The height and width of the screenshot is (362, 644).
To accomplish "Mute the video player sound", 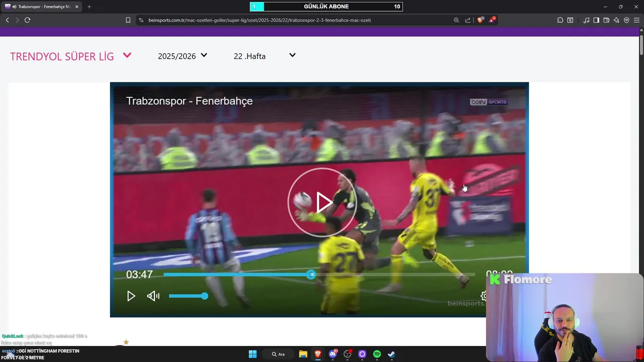I will [153, 296].
